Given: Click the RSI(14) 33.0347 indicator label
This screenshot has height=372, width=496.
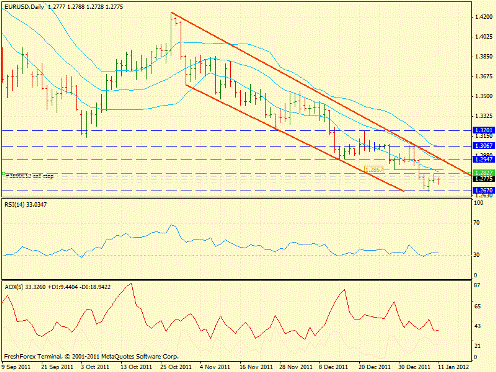Looking at the screenshot, I should 26,205.
